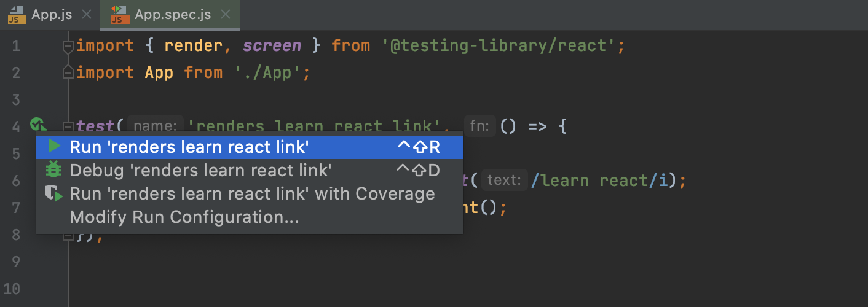Click the closing fold marker on line 8
The image size is (868, 307).
68,236
